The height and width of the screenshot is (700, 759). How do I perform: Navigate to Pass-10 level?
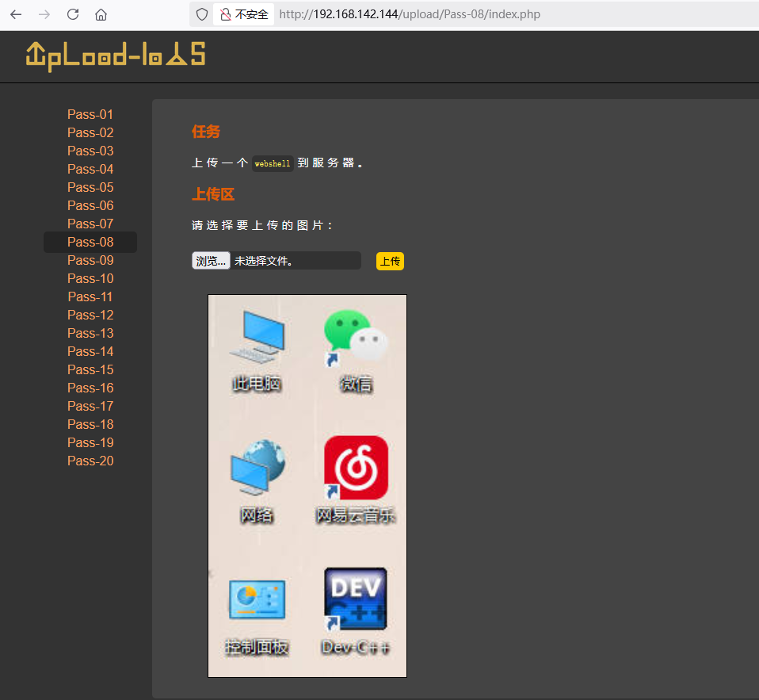[90, 278]
